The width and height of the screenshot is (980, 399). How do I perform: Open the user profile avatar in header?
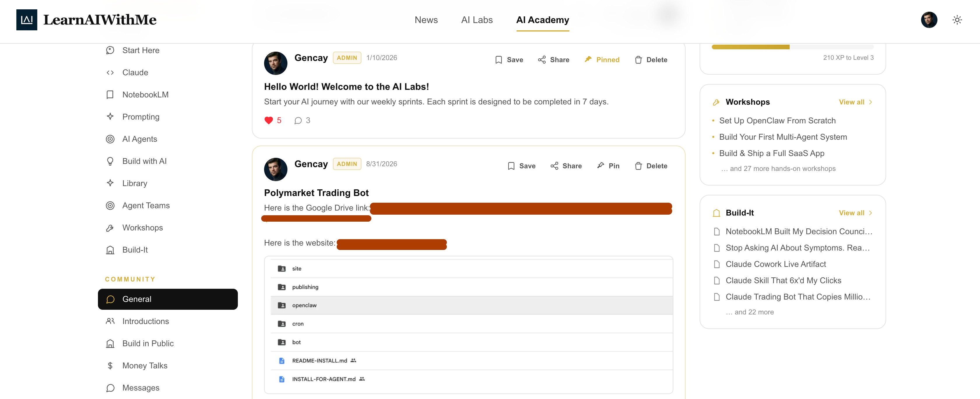(929, 20)
